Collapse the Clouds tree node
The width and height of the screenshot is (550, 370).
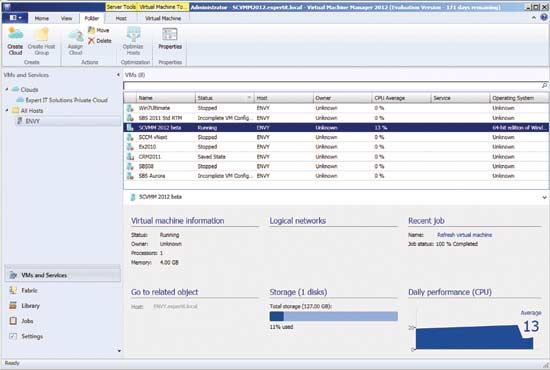pos(7,89)
